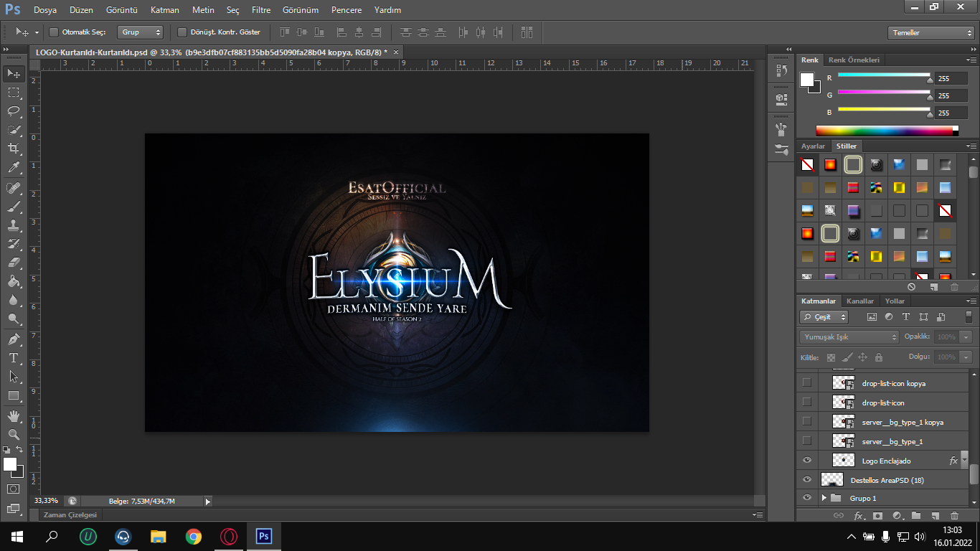Select the Lasso tool
Screen dimensions: 980x551
pyautogui.click(x=14, y=111)
